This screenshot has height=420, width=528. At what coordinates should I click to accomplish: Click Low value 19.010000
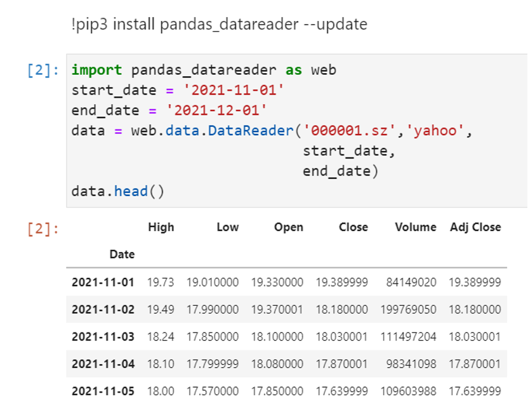click(x=213, y=282)
